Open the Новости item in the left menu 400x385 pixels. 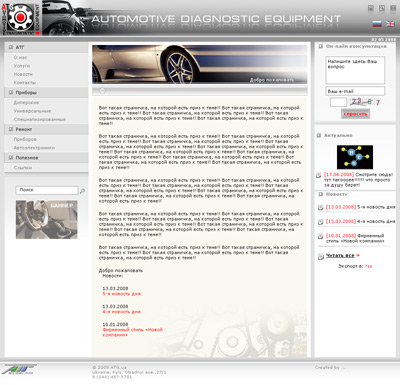click(x=23, y=74)
